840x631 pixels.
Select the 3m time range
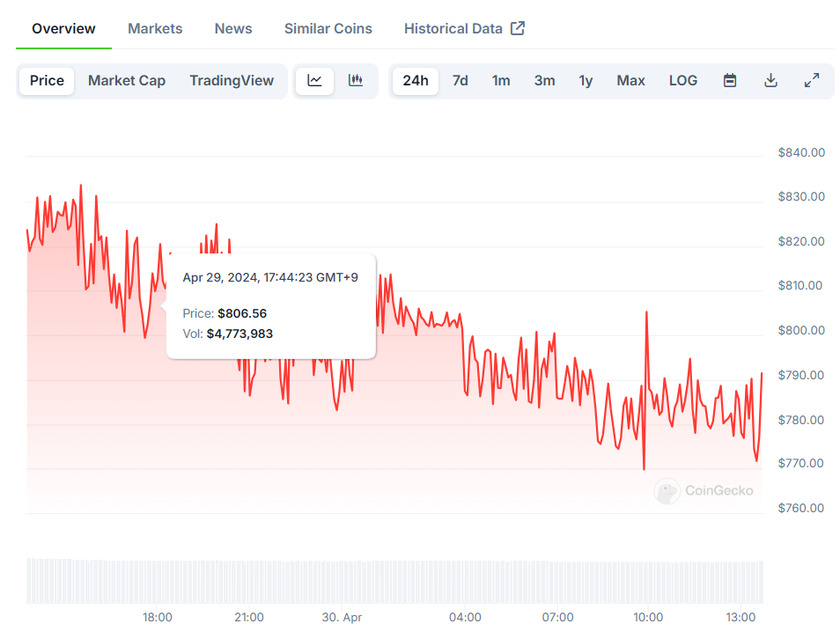point(545,81)
